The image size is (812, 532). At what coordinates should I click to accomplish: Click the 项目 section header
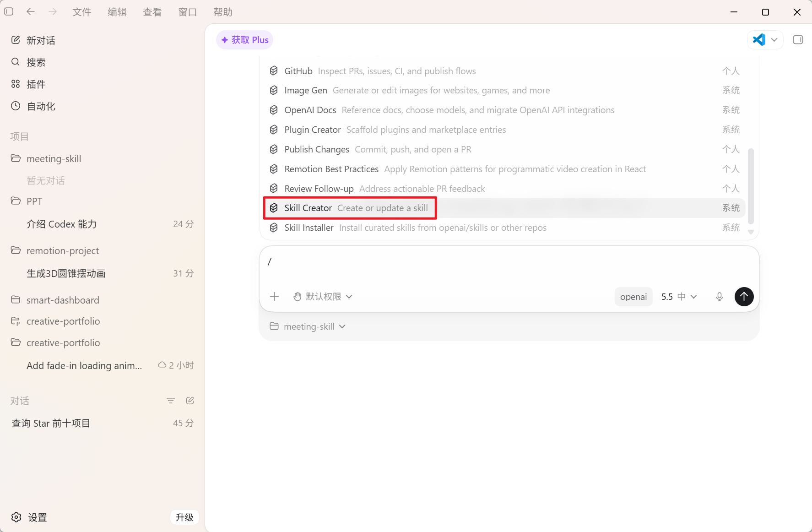(x=20, y=136)
